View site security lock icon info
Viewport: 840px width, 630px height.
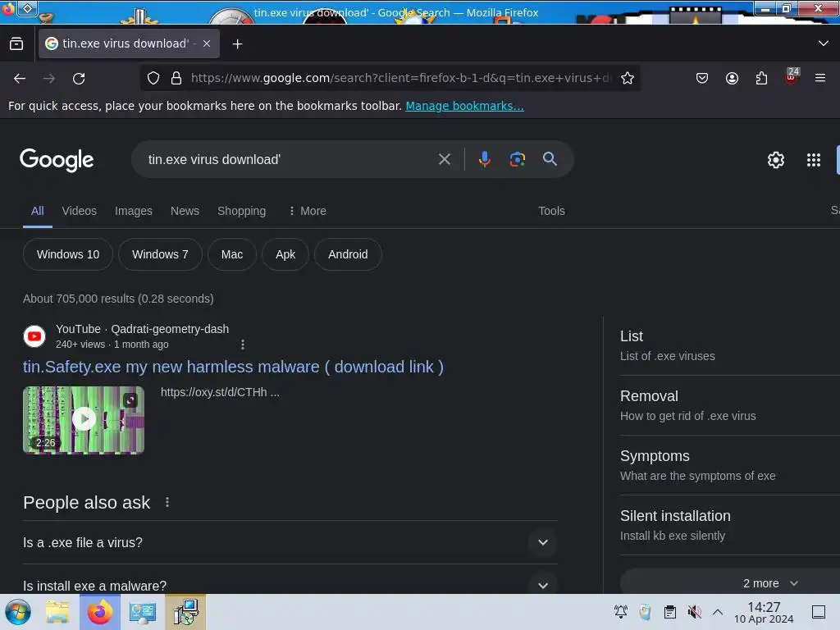point(176,78)
